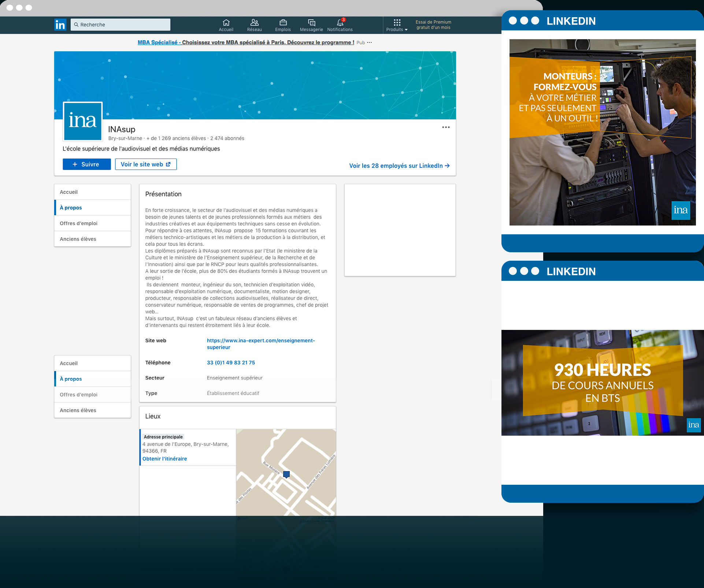Click Voir le site web button
704x588 pixels.
pos(146,164)
